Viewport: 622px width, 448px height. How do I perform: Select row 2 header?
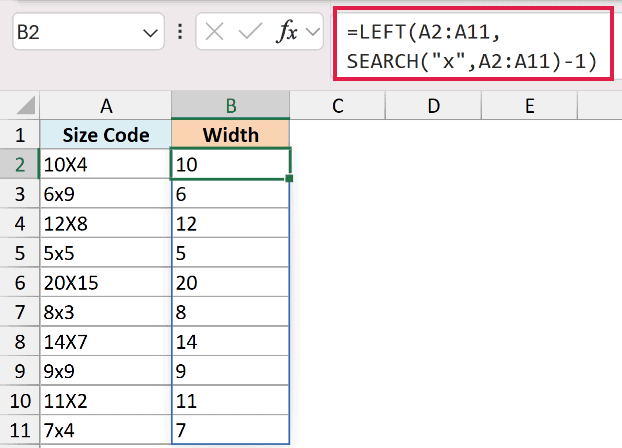20,164
